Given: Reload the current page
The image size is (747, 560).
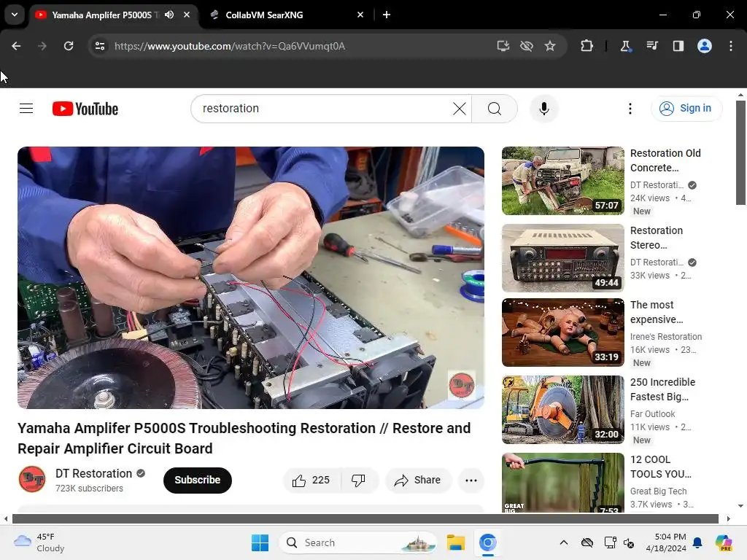Looking at the screenshot, I should [69, 46].
